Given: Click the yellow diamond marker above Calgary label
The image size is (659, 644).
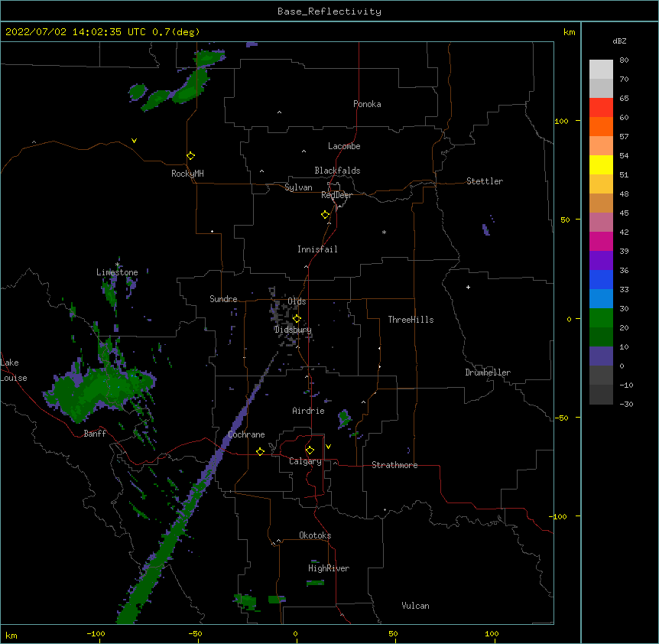Looking at the screenshot, I should coord(310,450).
